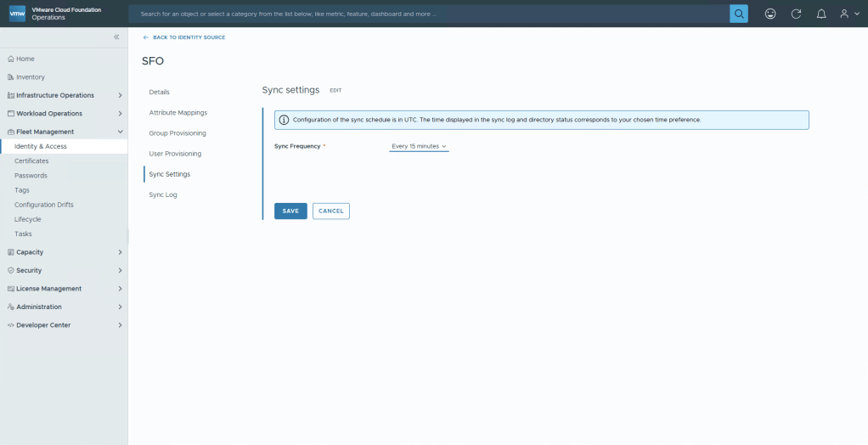This screenshot has width=868, height=445.
Task: Open the notifications bell
Action: (820, 14)
